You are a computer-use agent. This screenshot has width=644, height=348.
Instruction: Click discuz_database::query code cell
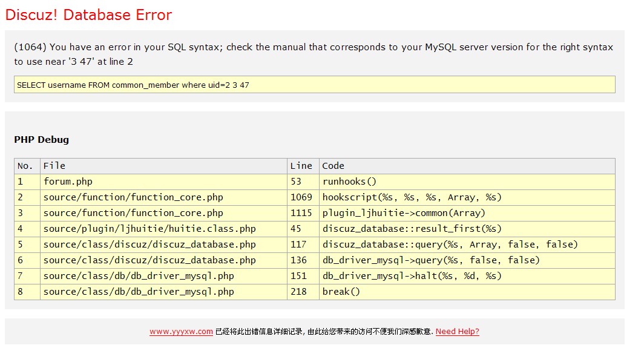(x=467, y=245)
